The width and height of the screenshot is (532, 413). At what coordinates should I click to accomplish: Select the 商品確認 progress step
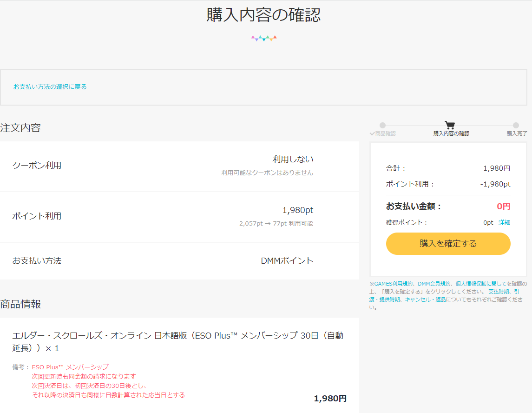(x=386, y=133)
